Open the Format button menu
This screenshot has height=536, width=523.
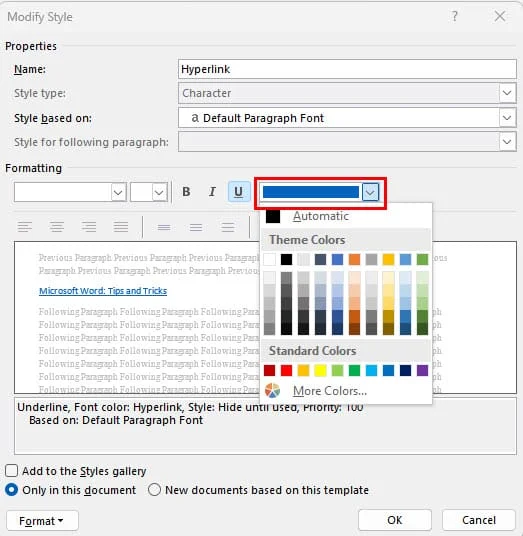[42, 521]
